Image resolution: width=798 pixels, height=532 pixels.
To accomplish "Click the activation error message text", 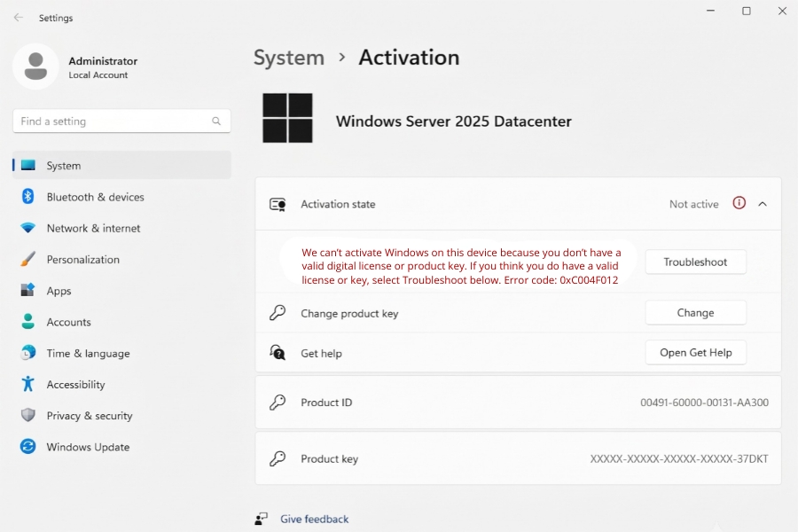I will tap(461, 266).
